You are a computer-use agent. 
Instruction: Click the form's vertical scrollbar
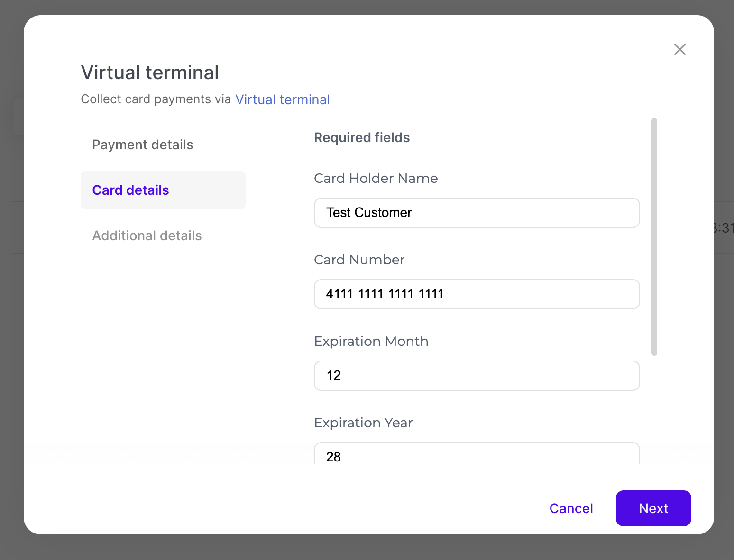coord(654,237)
